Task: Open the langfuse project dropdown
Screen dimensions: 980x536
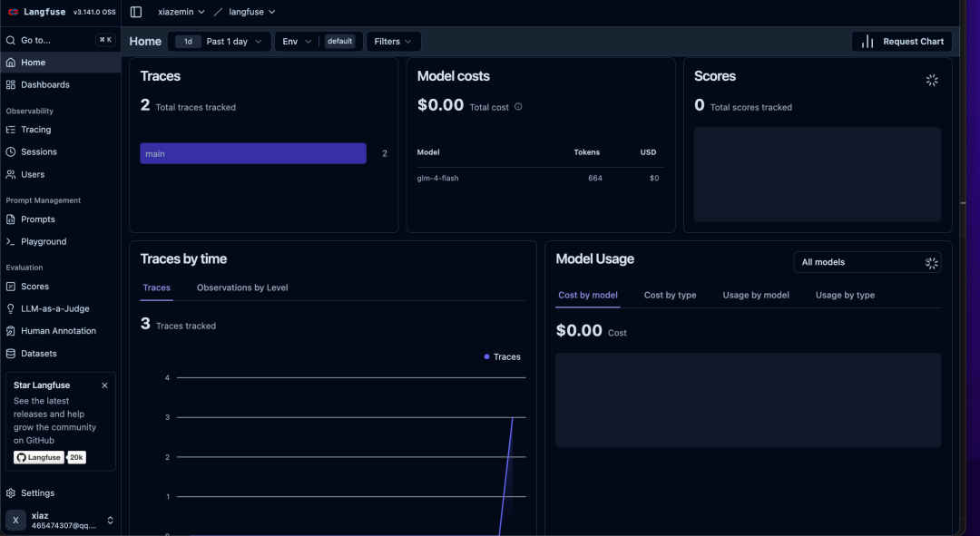Action: 252,12
